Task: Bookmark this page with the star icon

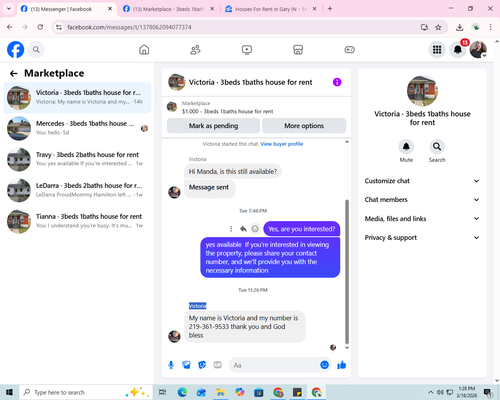Action: [438, 27]
